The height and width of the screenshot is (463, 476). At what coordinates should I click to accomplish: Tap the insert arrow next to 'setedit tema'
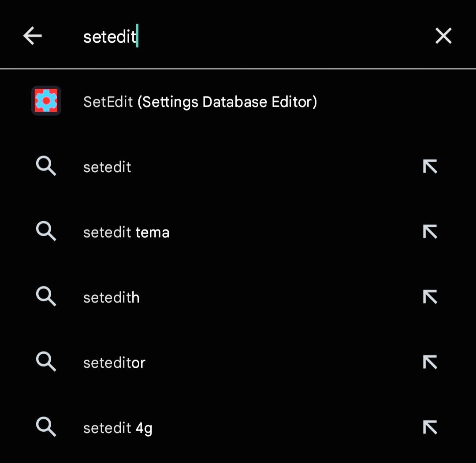click(430, 232)
